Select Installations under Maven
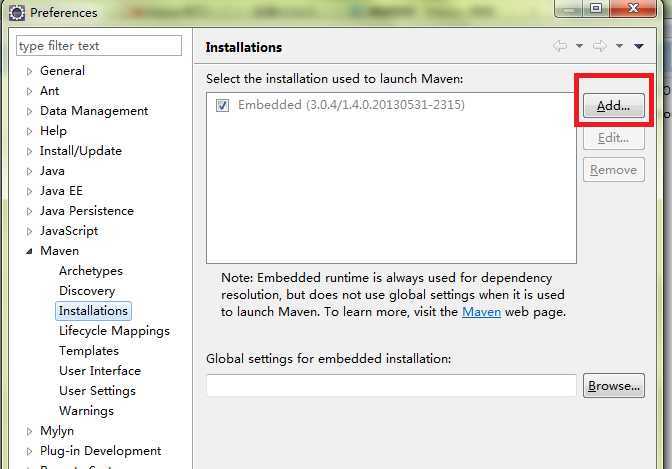The height and width of the screenshot is (469, 672). 93,311
